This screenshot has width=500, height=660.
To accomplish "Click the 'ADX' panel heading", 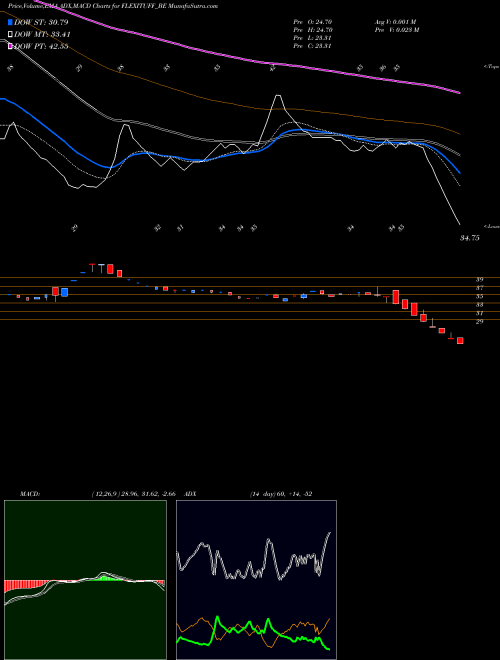I will 190,494.
